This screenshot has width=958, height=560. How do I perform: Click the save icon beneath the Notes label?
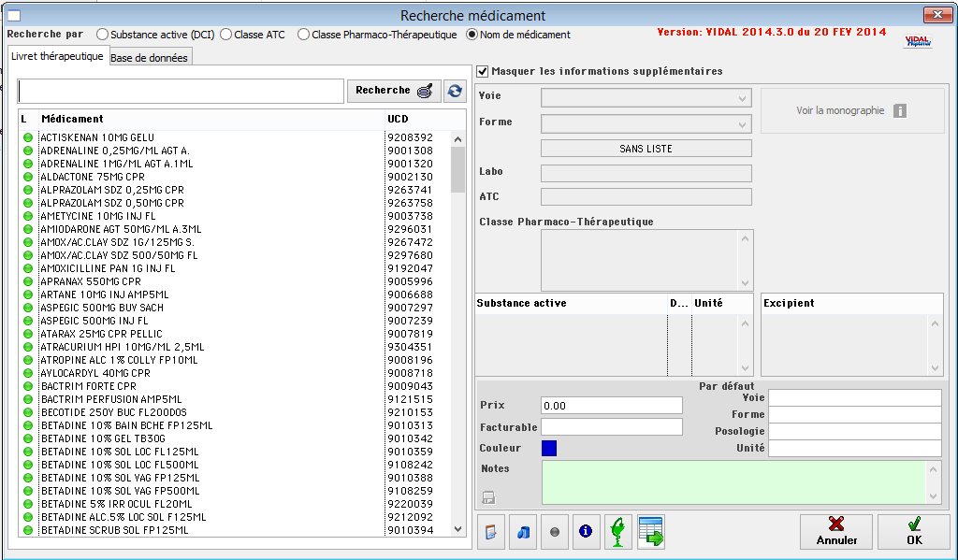coord(488,497)
